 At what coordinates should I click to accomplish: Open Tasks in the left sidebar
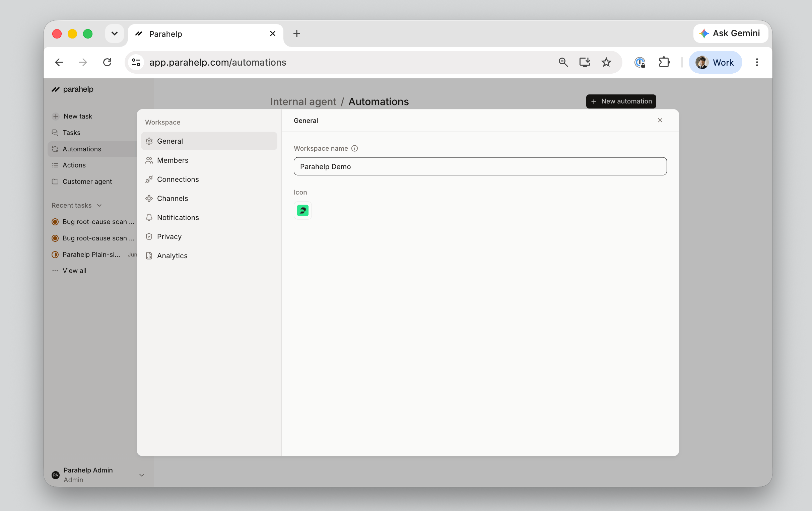pos(71,133)
